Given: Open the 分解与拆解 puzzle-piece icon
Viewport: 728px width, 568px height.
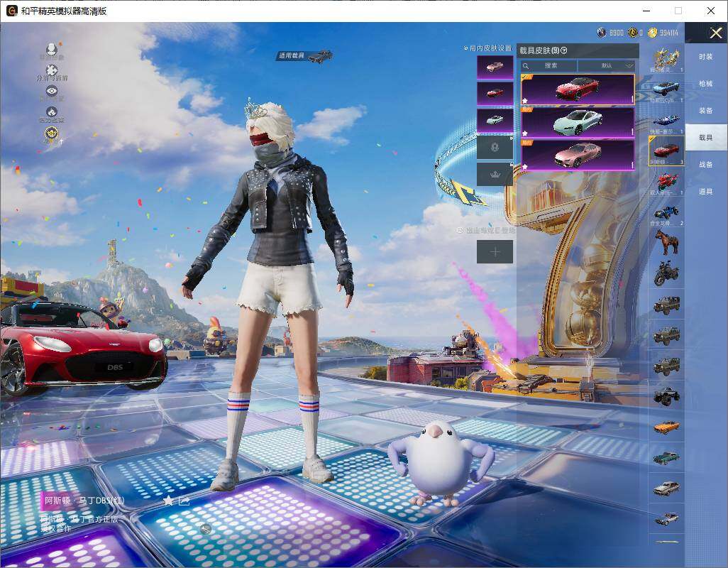Looking at the screenshot, I should pos(52,70).
